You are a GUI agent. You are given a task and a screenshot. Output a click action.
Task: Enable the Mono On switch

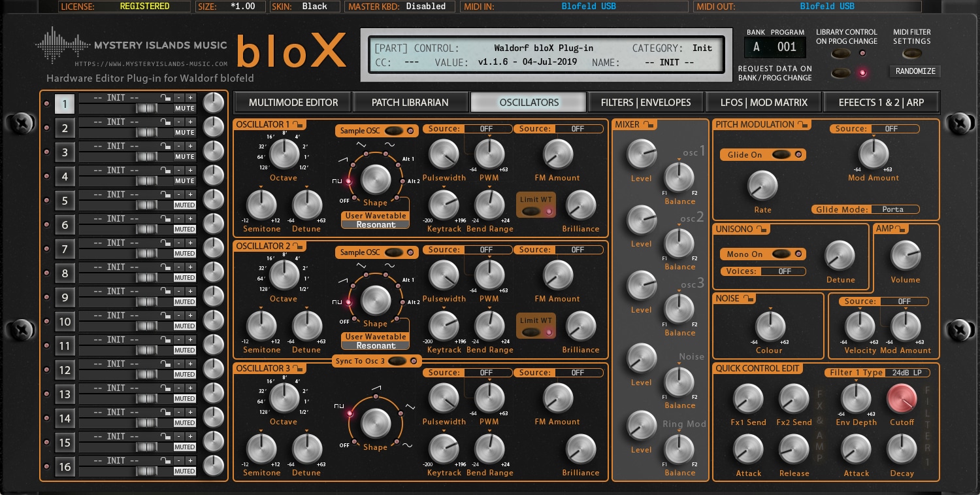[x=782, y=254]
